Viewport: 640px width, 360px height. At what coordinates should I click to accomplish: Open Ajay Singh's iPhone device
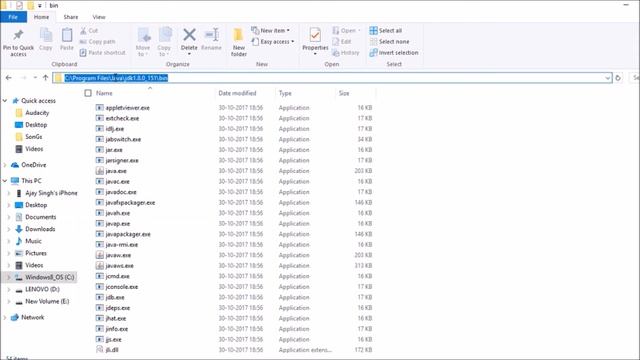pos(46,193)
